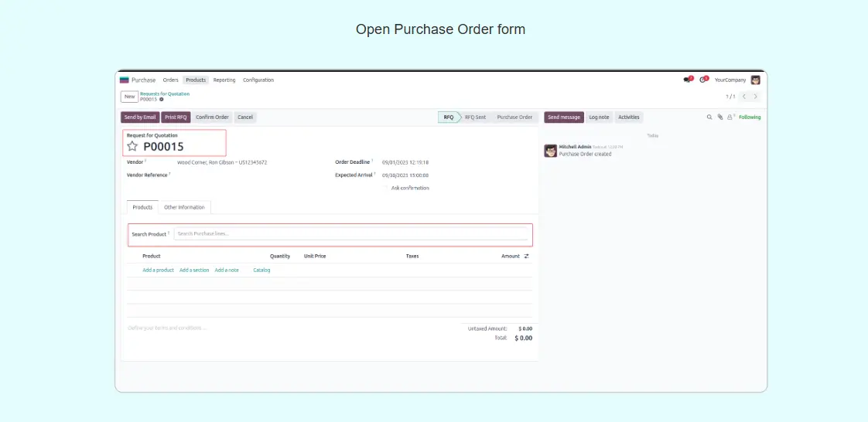Click the chatter search magnifier icon

(x=709, y=117)
